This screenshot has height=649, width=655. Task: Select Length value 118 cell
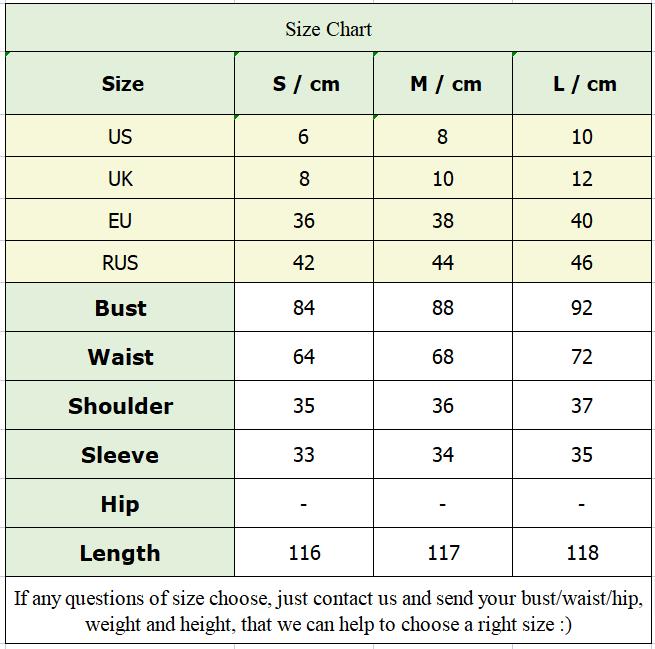tap(582, 553)
